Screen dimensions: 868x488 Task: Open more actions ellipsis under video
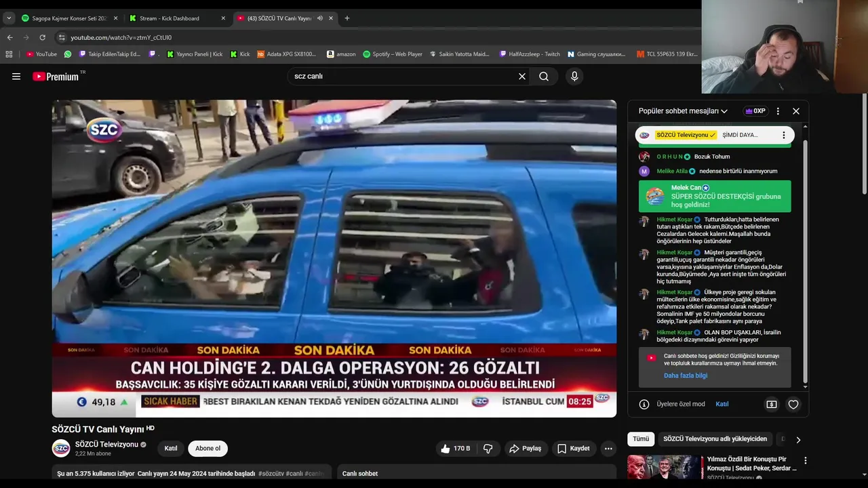(x=608, y=449)
